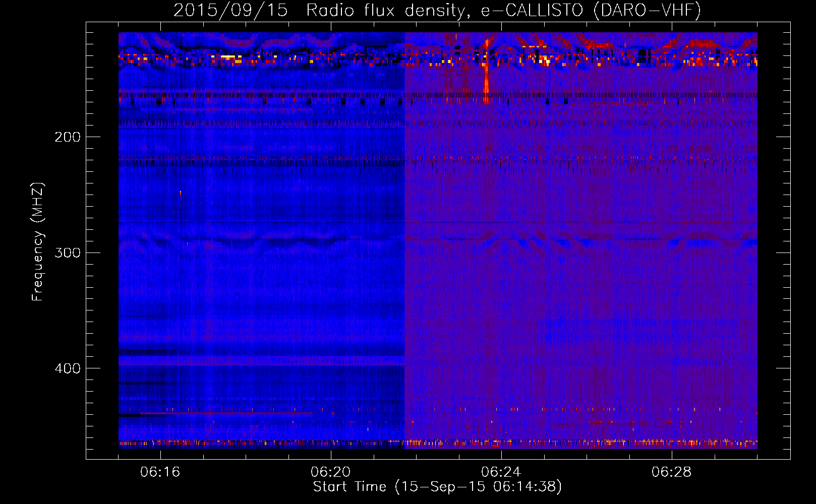The width and height of the screenshot is (816, 504).
Task: Select the 06:16 time axis label
Action: [x=160, y=472]
